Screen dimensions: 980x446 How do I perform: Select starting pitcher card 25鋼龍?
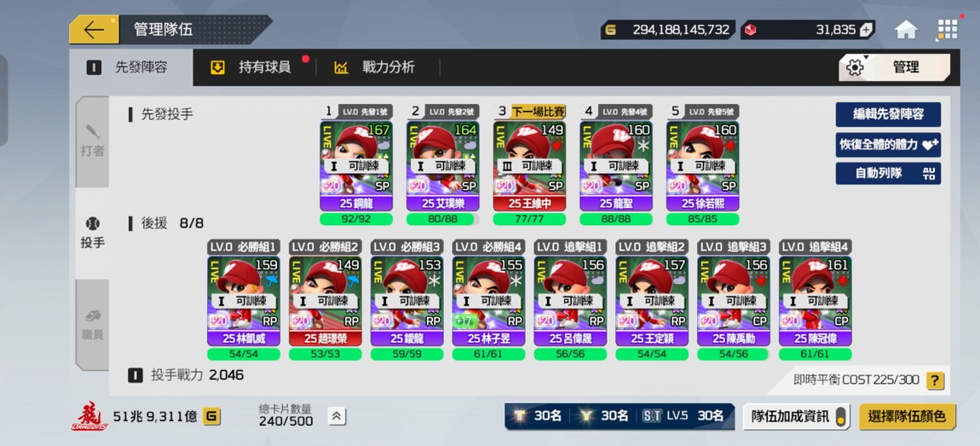click(356, 165)
